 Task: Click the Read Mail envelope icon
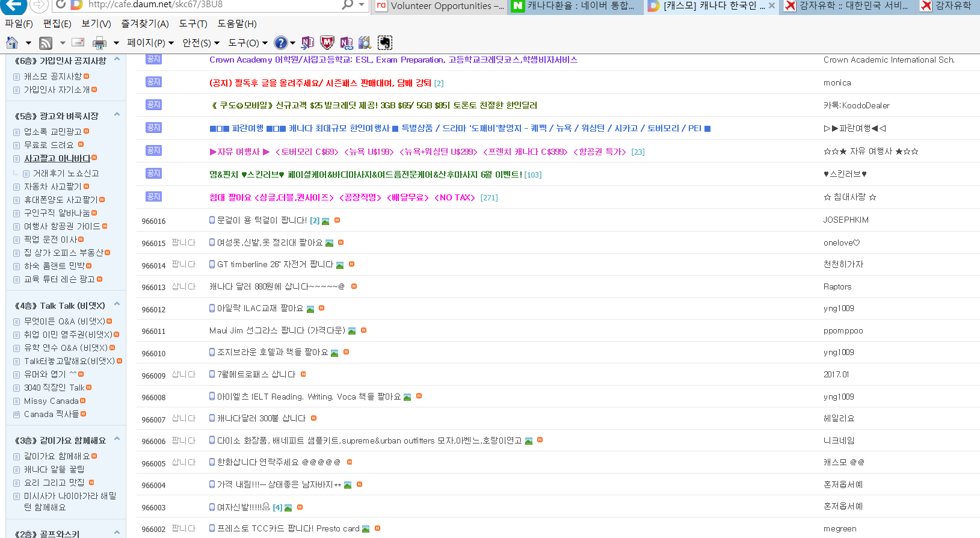point(78,43)
